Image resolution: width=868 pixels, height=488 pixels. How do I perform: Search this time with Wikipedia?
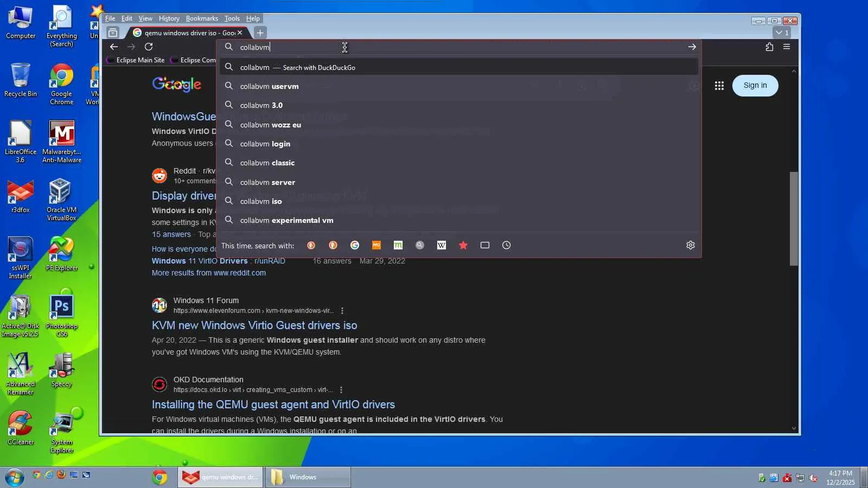(442, 246)
